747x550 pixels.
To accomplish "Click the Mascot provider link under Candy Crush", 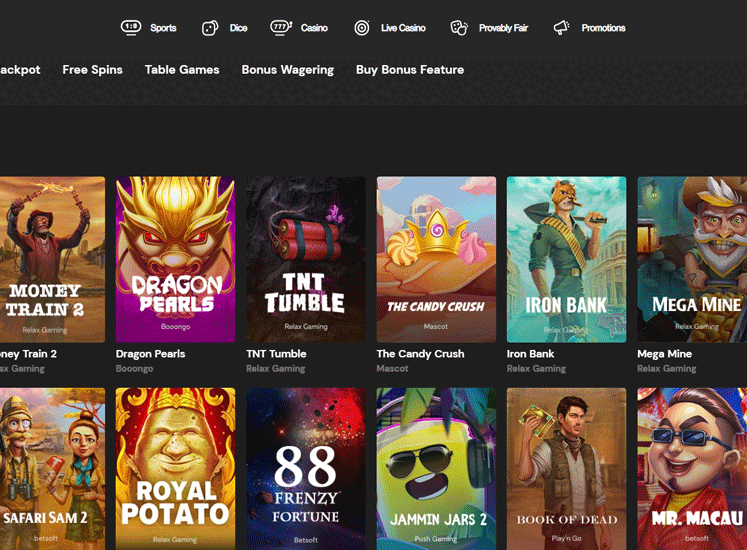I will click(x=392, y=369).
